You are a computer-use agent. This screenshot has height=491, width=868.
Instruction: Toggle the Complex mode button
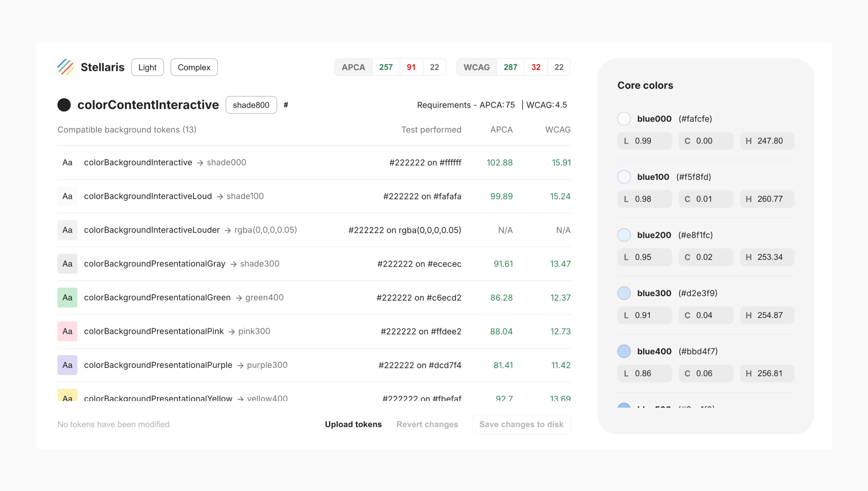click(194, 67)
